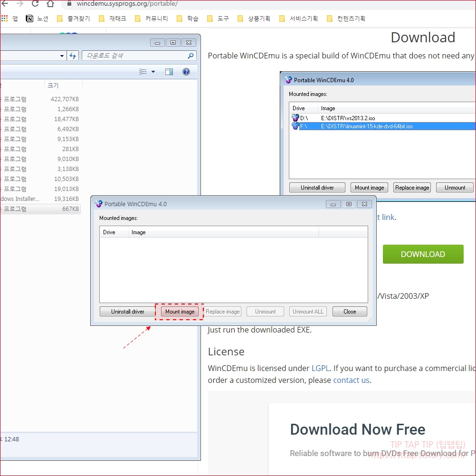Click the Download Now Free ad heading
The image size is (476, 476).
pyautogui.click(x=358, y=429)
